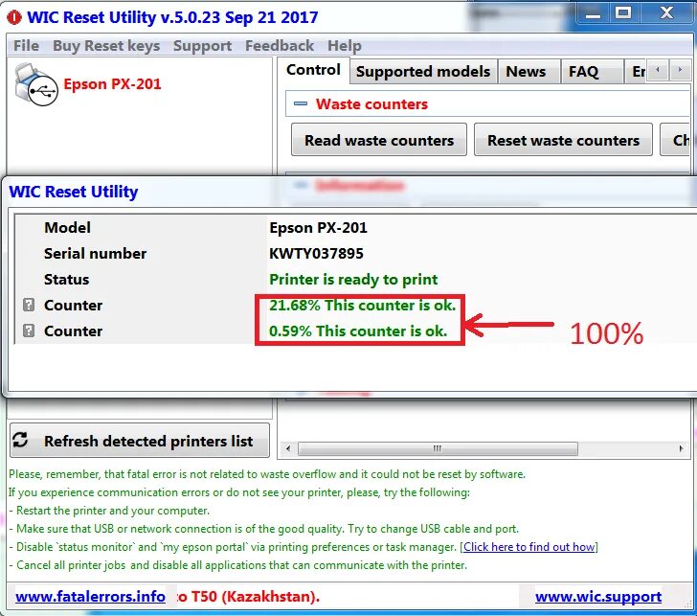Viewport: 697px width, 616px height.
Task: Open the File menu
Action: pyautogui.click(x=26, y=45)
